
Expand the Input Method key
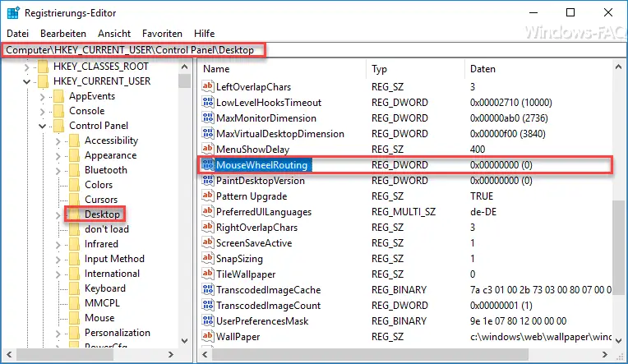point(58,260)
